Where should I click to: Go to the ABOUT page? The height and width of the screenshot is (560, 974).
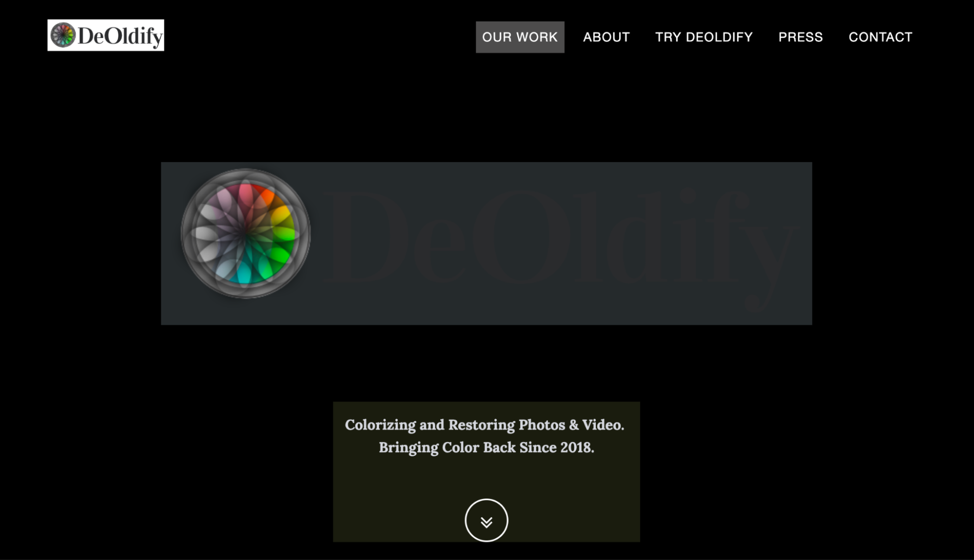coord(606,37)
